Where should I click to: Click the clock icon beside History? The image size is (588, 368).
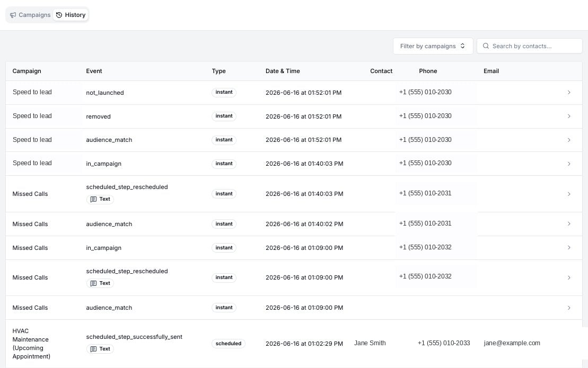point(59,15)
